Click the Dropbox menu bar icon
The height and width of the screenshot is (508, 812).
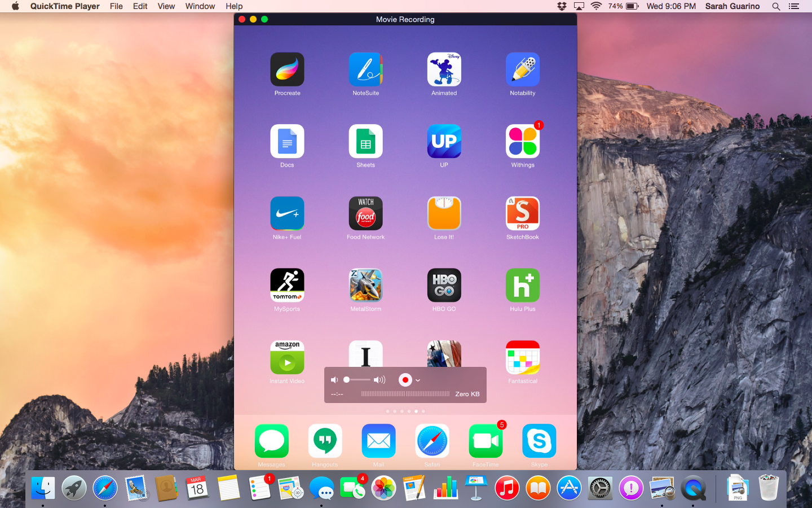(562, 6)
